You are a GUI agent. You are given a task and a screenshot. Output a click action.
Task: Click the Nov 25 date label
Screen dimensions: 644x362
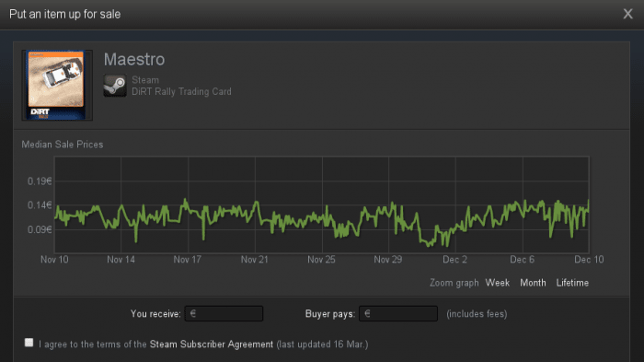pyautogui.click(x=321, y=260)
